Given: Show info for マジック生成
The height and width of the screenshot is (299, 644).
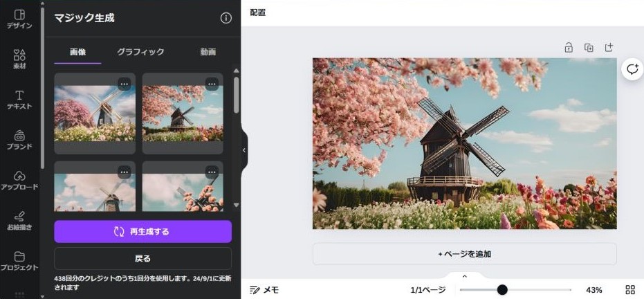Looking at the screenshot, I should click(226, 18).
